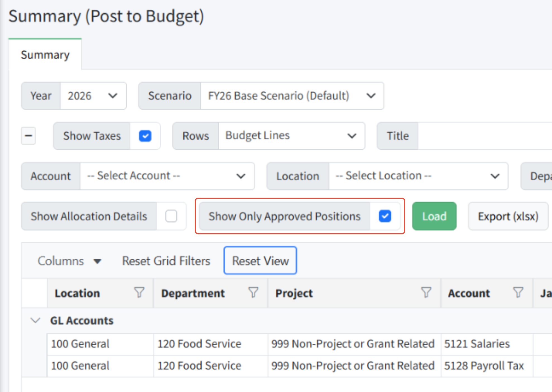Click into the Title input field
This screenshot has height=392, width=552.
click(x=485, y=136)
